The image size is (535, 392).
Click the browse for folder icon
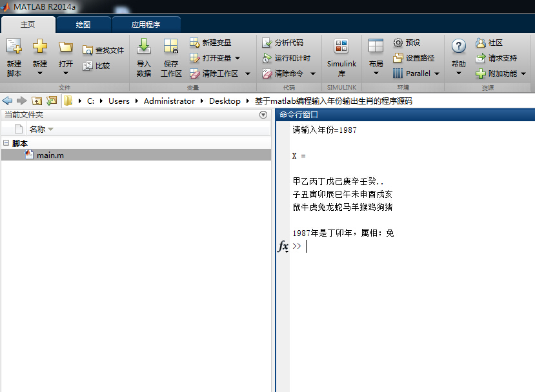pyautogui.click(x=52, y=101)
